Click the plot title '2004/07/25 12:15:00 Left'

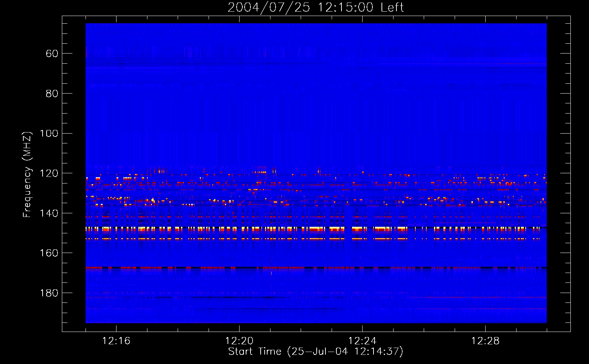(x=316, y=7)
